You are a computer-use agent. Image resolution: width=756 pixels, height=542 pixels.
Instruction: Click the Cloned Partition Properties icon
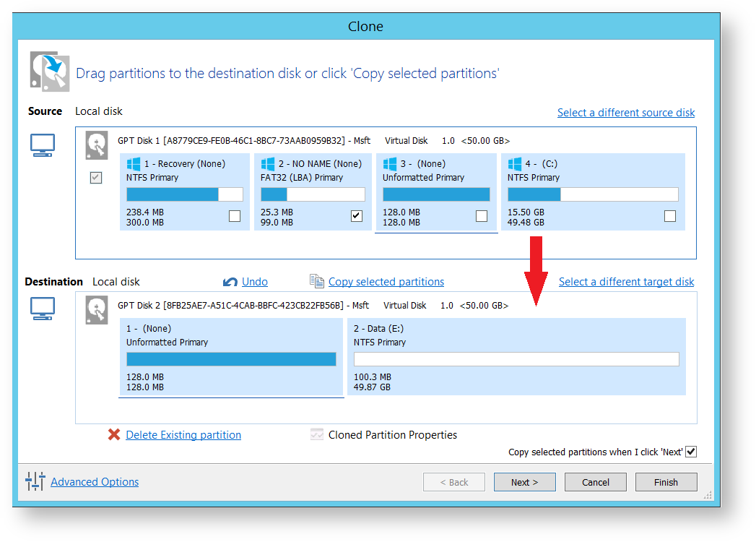pos(317,434)
